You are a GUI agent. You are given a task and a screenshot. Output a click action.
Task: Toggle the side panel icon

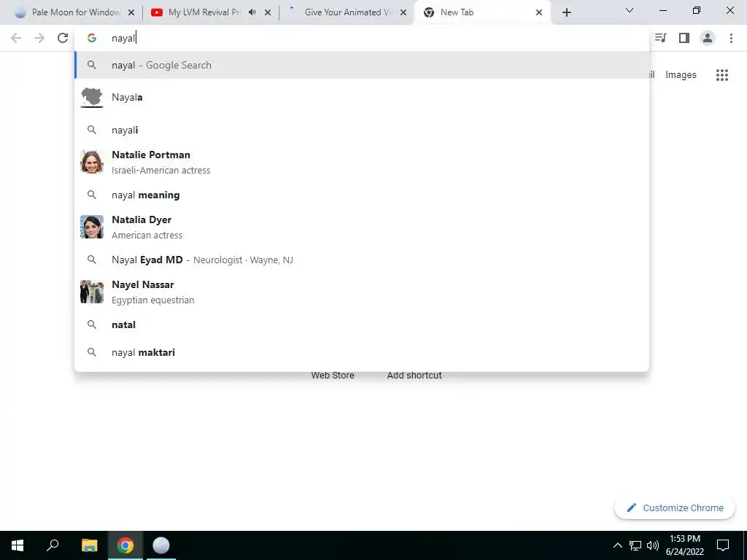point(684,38)
